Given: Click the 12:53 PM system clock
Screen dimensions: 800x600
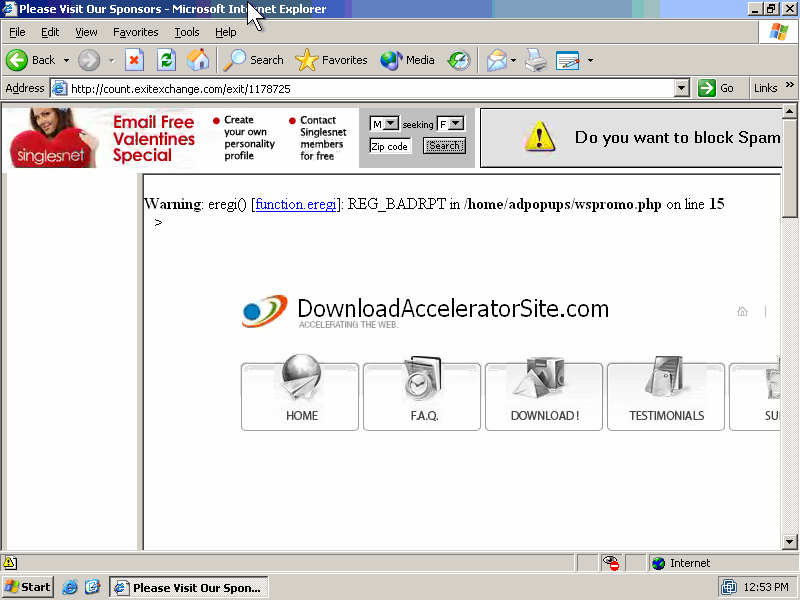Looking at the screenshot, I should pos(766,587).
